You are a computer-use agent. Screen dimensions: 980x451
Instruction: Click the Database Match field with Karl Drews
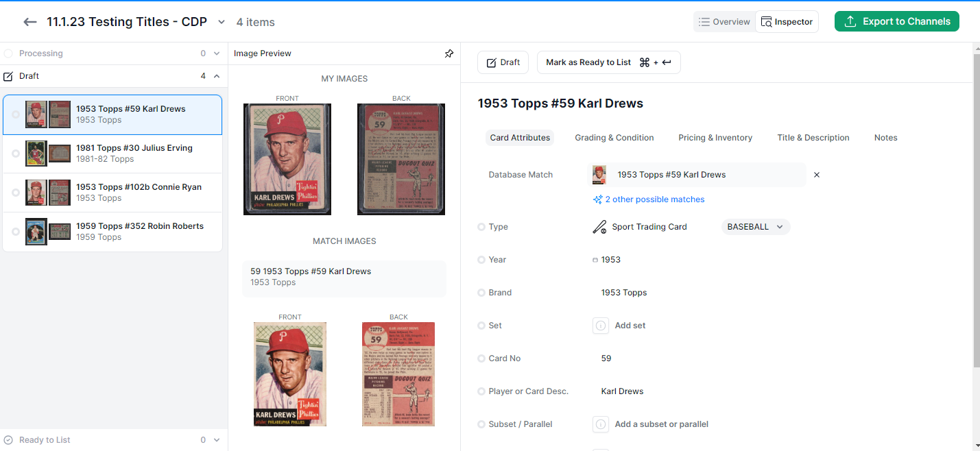click(697, 175)
